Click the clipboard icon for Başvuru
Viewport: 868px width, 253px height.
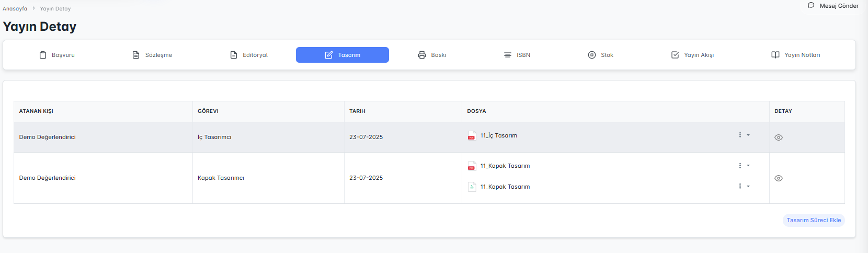pos(43,55)
